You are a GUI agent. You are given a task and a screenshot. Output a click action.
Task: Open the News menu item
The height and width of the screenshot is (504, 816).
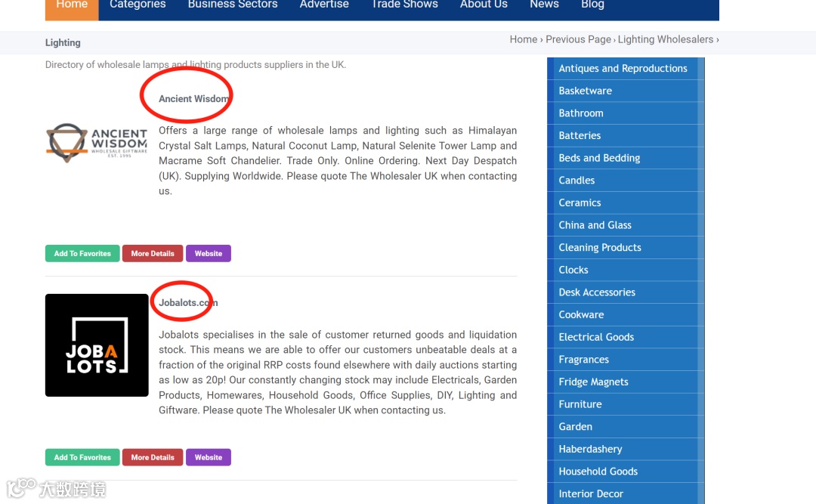coord(544,5)
